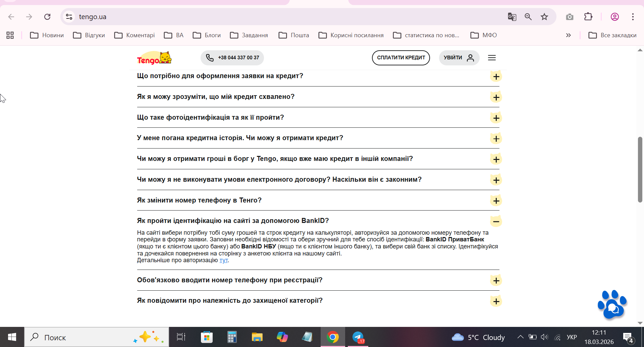The height and width of the screenshot is (347, 644).
Task: Click the СПЛАТИТИ КРЕДИТ button
Action: 401,58
